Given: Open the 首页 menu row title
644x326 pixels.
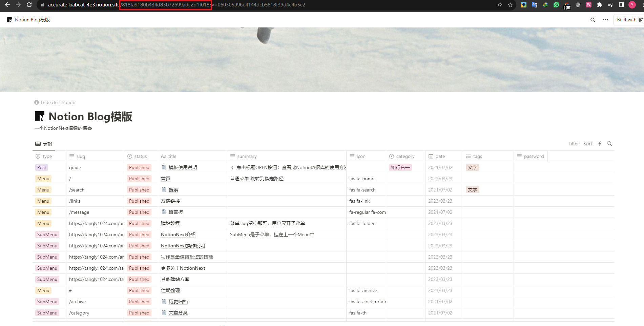Looking at the screenshot, I should pos(166,179).
